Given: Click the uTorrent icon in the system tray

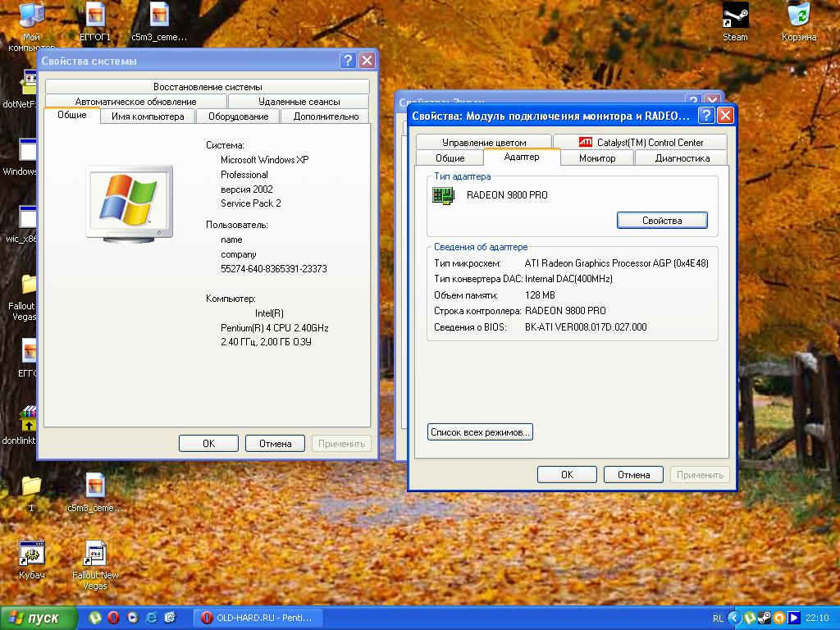Looking at the screenshot, I should (x=750, y=619).
